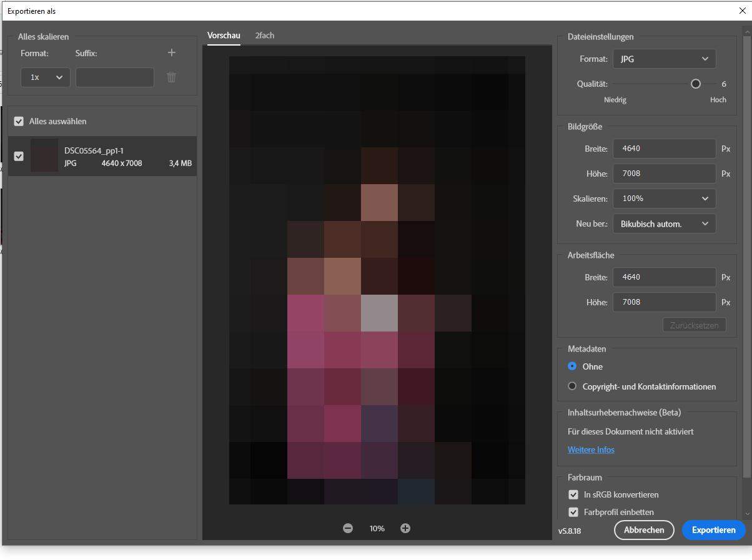This screenshot has width=752, height=560.
Task: Add a new scale size with plus icon
Action: [172, 53]
